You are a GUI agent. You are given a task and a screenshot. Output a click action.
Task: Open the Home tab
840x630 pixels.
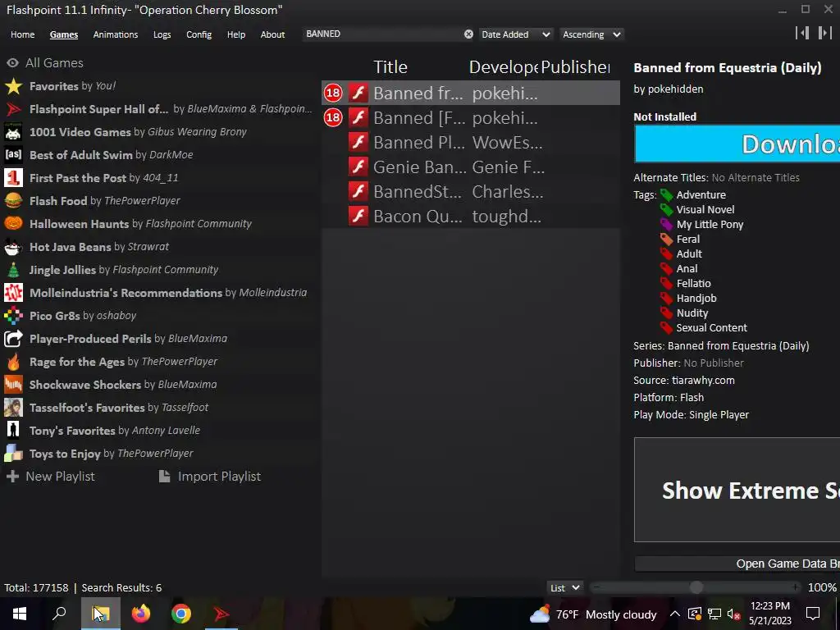click(x=22, y=34)
